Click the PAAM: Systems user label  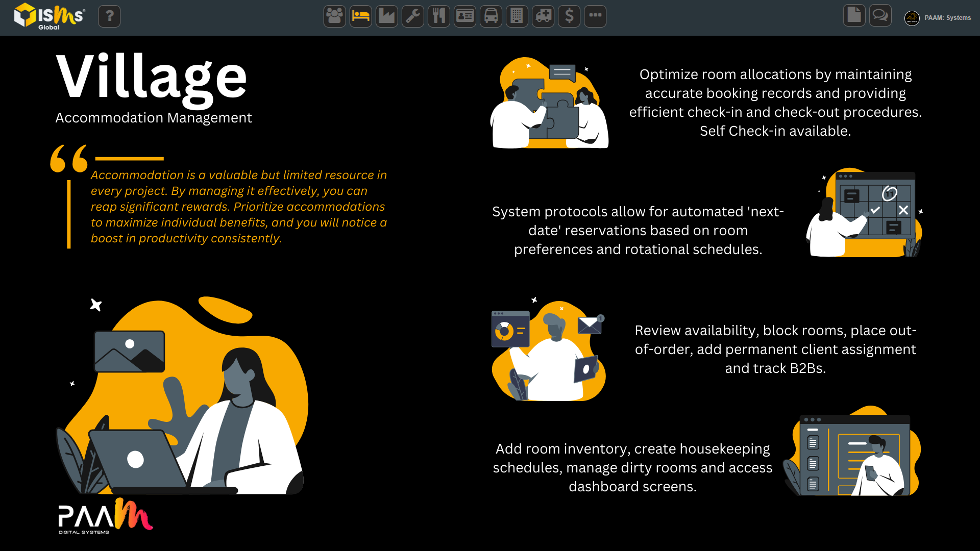pyautogui.click(x=947, y=18)
